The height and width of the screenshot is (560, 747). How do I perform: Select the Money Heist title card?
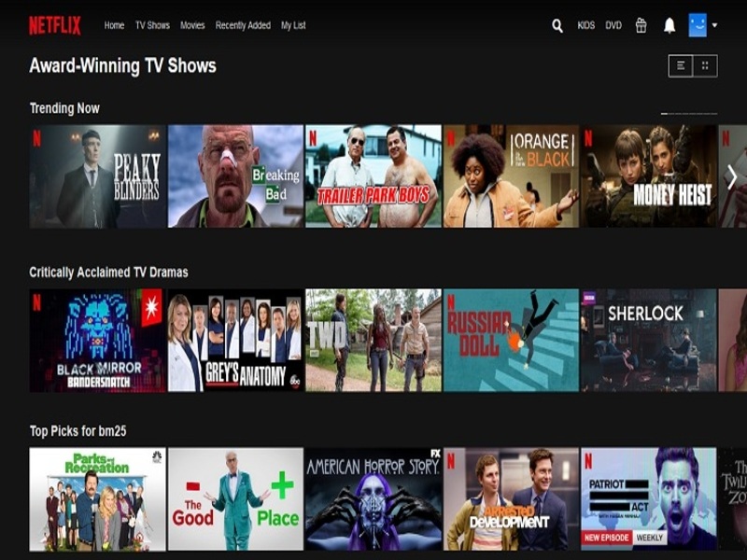pos(649,176)
